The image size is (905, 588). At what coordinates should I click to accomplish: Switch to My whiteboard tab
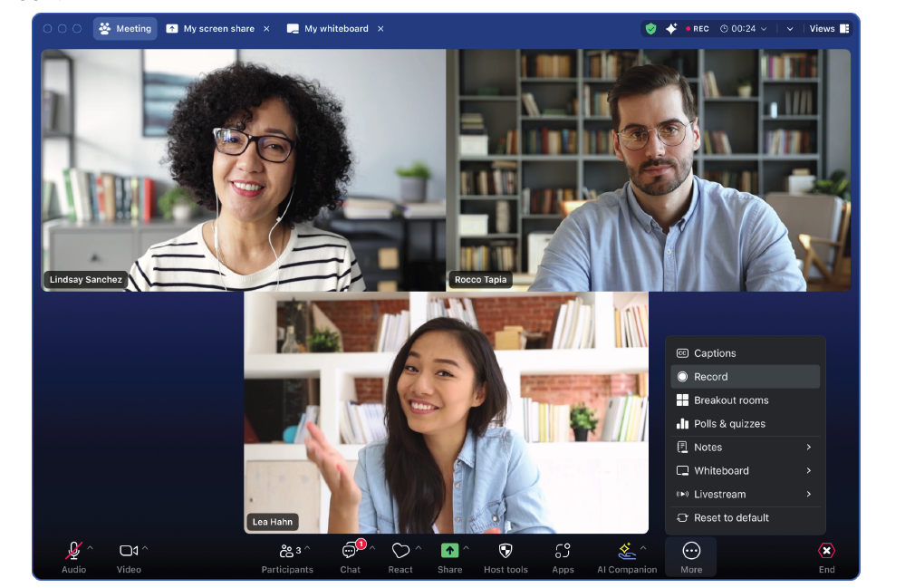(334, 29)
